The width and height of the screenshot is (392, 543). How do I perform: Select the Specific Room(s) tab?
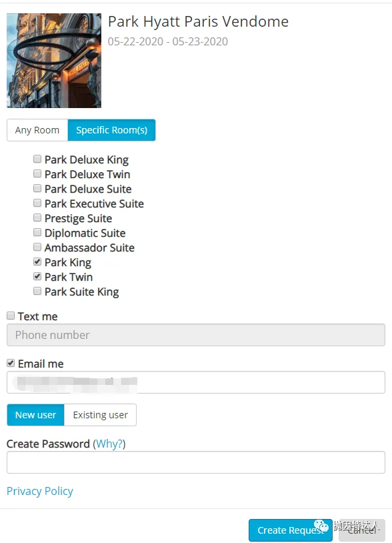tap(112, 130)
